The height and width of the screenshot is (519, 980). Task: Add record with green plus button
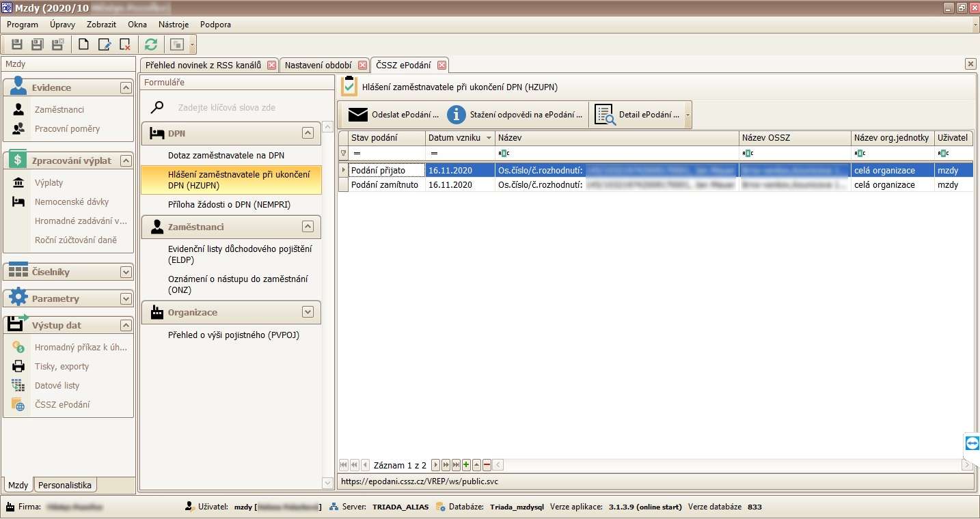(466, 465)
